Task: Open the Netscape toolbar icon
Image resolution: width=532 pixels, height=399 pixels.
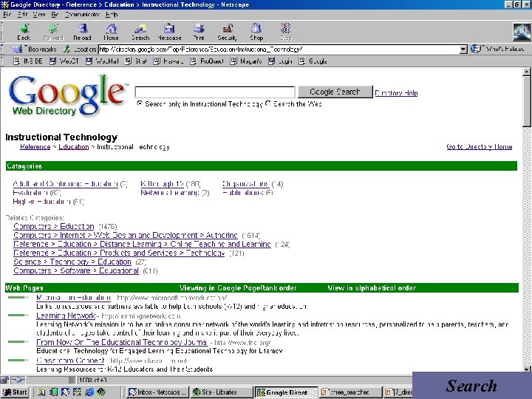Action: 169,32
